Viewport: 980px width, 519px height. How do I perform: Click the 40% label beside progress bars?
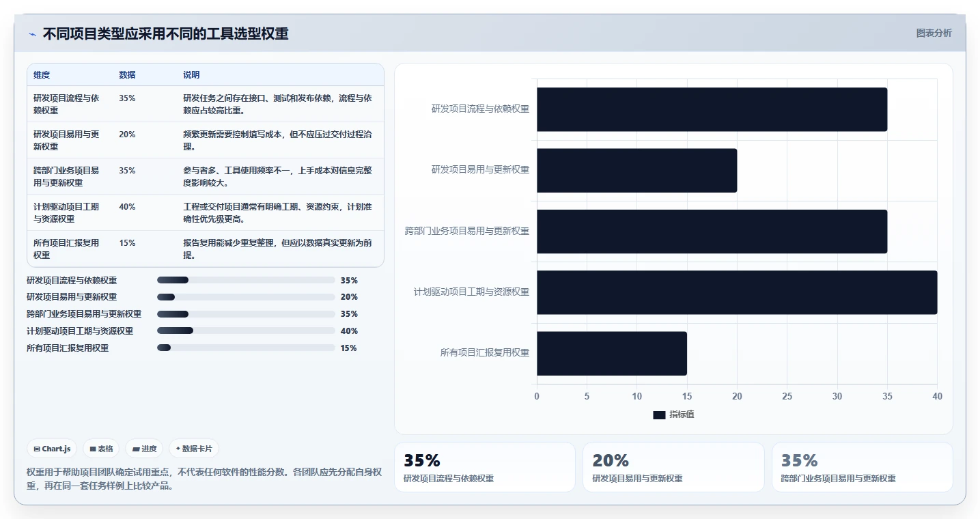tap(349, 331)
